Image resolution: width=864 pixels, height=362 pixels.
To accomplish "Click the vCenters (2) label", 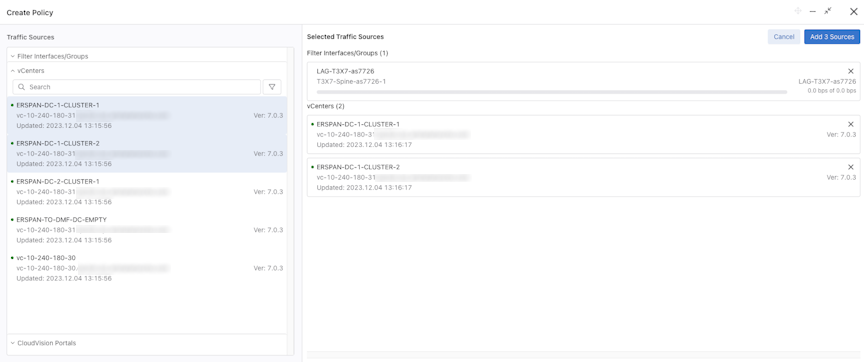I will pyautogui.click(x=325, y=106).
